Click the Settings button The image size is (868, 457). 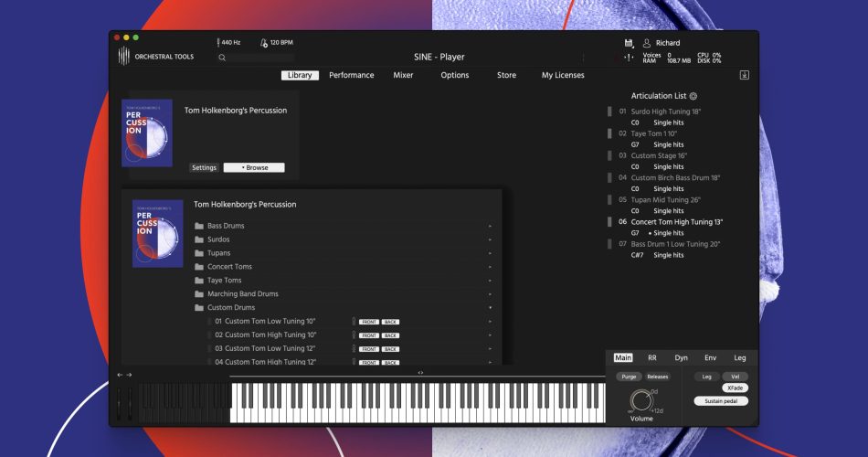[x=205, y=167]
